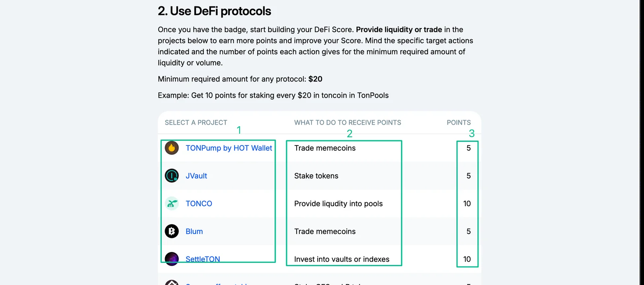
Task: Click the SettleTON purple icon
Action: coord(172,259)
